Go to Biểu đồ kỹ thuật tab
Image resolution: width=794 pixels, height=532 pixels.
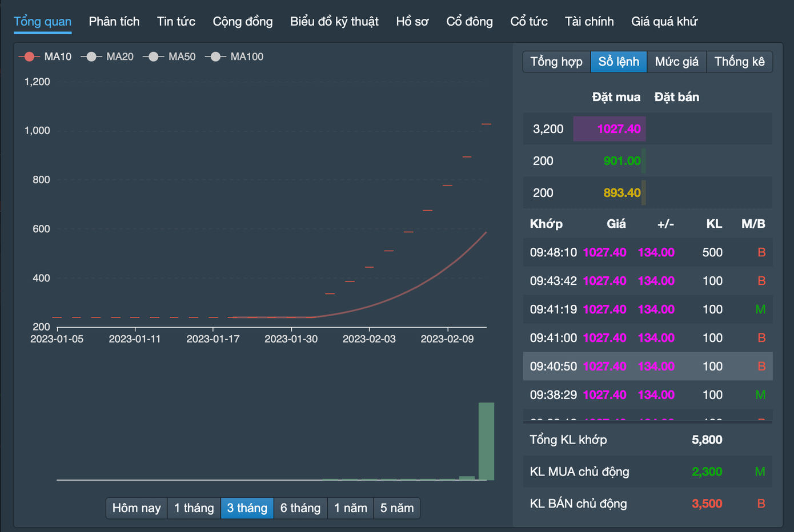coord(334,22)
